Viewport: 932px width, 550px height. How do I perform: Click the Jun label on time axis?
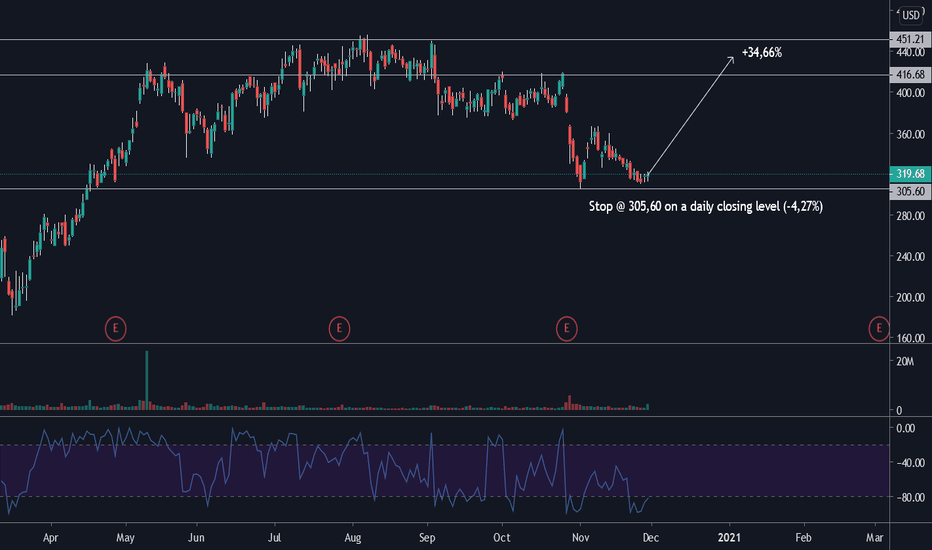(x=196, y=538)
